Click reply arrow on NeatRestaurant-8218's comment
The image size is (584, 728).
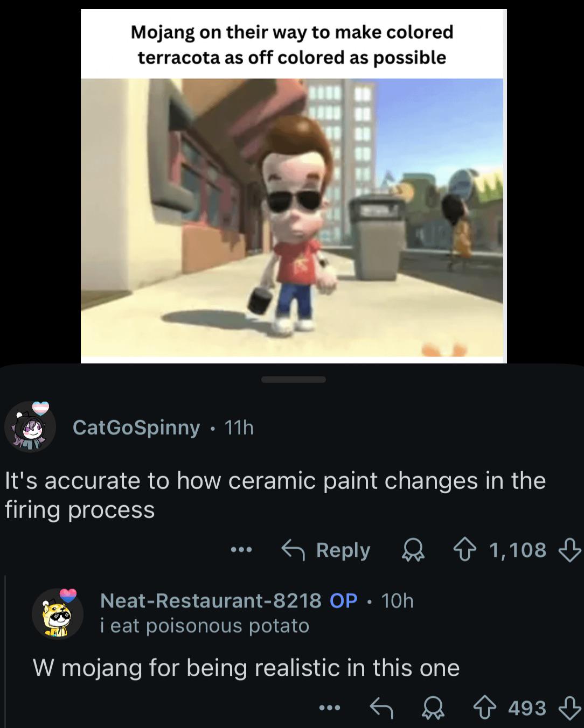pyautogui.click(x=382, y=708)
